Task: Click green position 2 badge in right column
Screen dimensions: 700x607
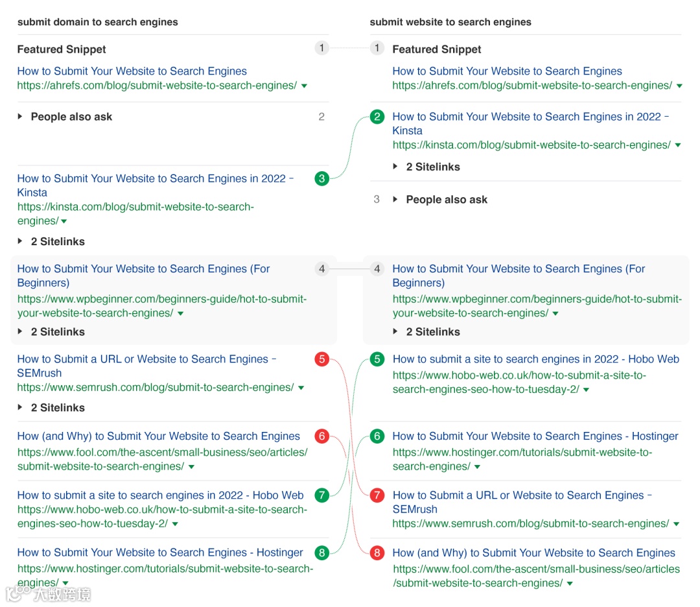Action: click(377, 117)
